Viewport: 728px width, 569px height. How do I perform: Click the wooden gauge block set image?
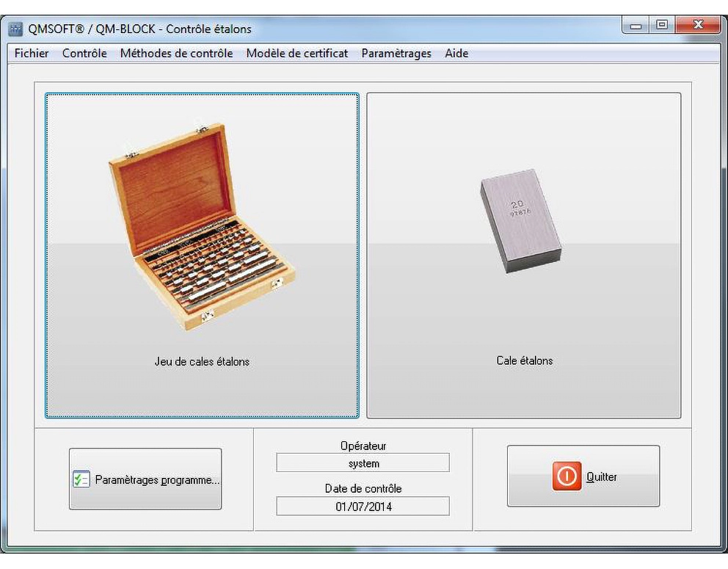pos(202,227)
